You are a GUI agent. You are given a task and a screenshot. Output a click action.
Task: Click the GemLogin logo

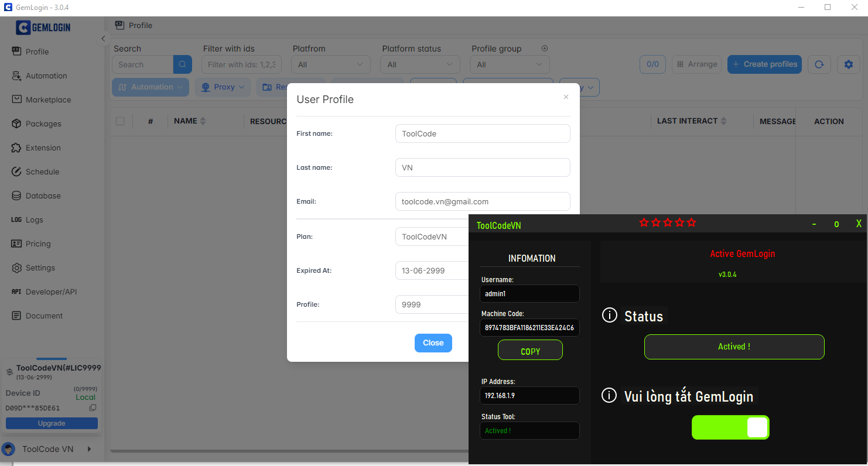pos(44,28)
